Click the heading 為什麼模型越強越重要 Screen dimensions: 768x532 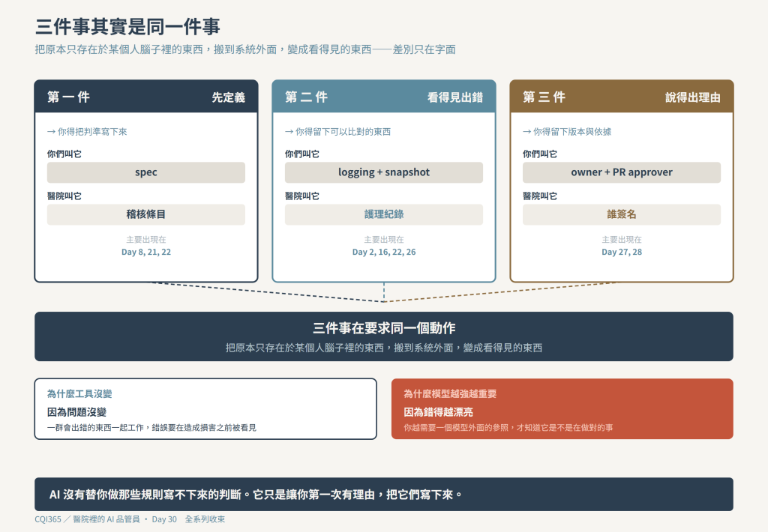coord(450,393)
